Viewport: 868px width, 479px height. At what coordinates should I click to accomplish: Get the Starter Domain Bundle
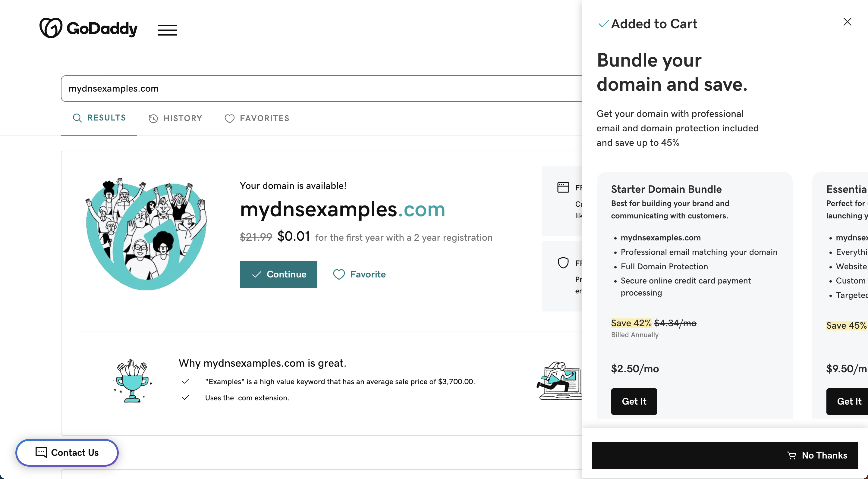pyautogui.click(x=634, y=401)
